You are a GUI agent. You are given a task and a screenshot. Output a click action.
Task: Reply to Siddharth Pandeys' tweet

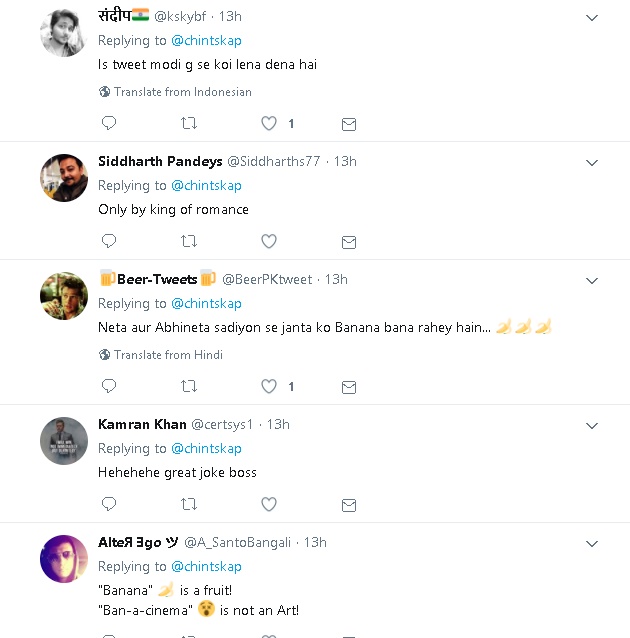109,241
